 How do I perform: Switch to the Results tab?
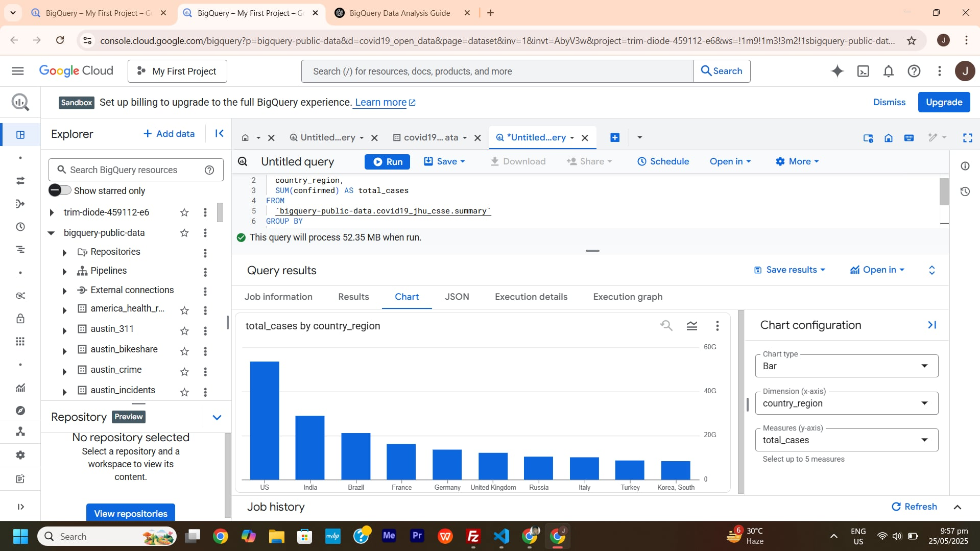(x=353, y=297)
